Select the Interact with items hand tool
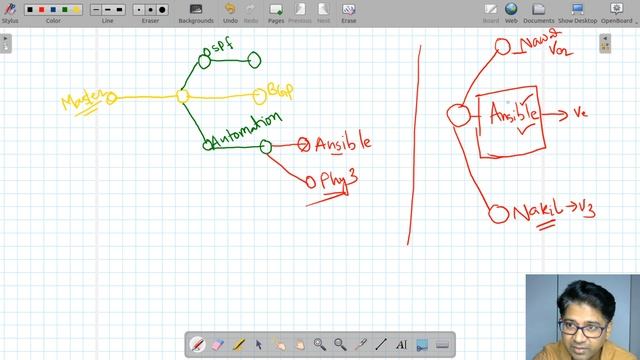Screen dimensions: 640x360 [x=279, y=344]
